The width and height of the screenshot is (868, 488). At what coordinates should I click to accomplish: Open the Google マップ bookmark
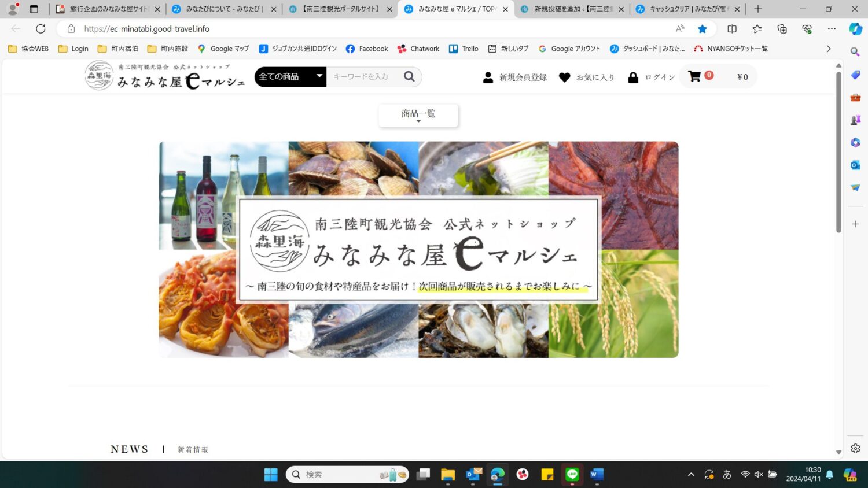223,49
